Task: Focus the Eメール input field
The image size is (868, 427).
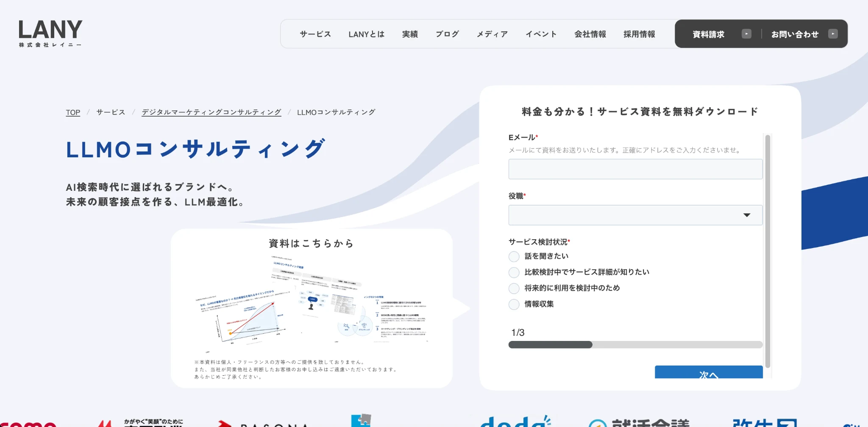Action: click(635, 169)
